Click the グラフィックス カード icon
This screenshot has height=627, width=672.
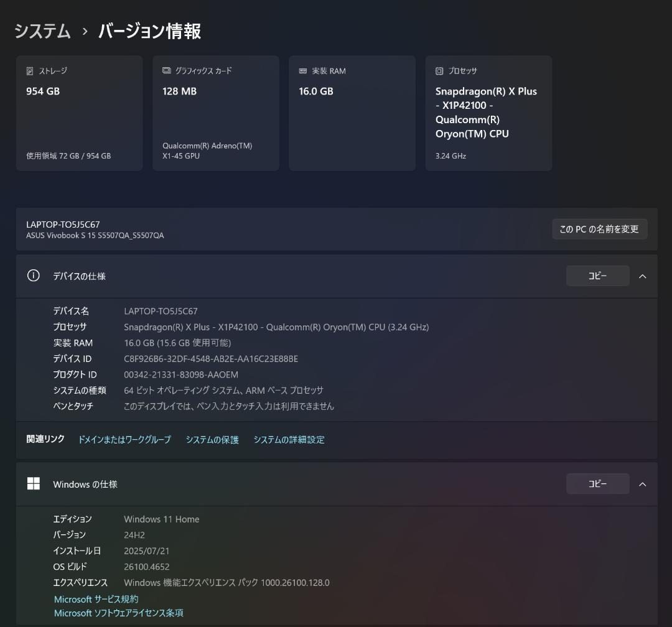click(164, 71)
